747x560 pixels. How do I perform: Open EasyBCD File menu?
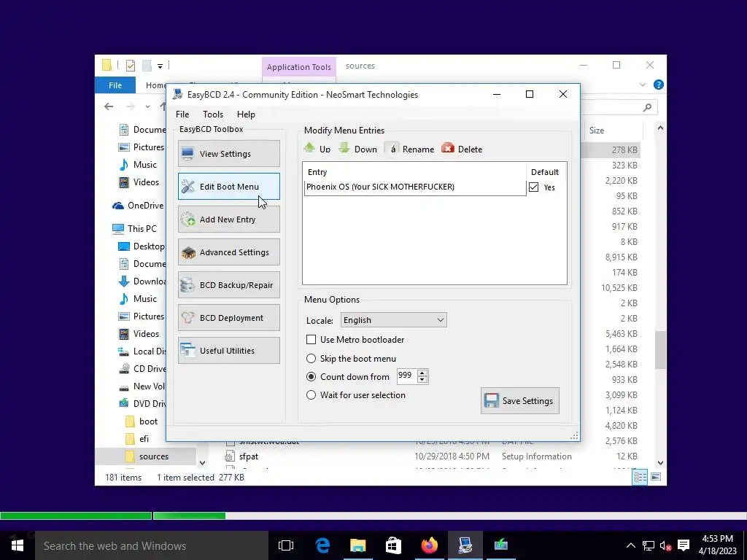coord(182,114)
